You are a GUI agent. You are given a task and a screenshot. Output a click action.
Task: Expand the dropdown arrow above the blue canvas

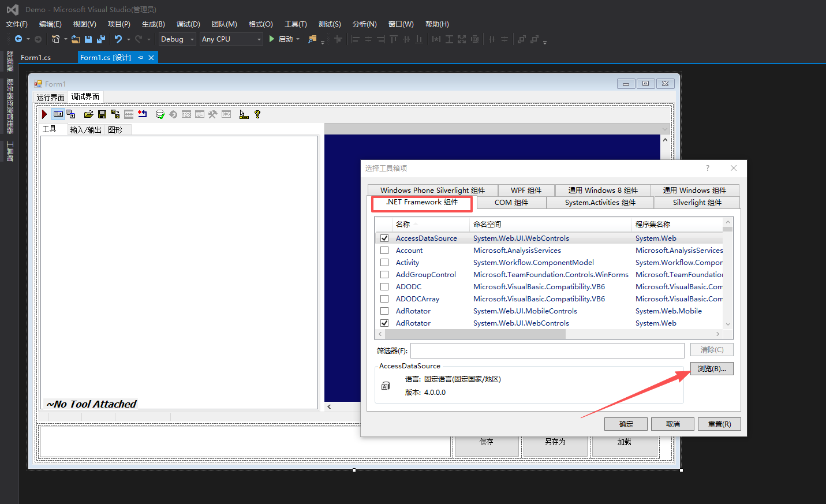[x=665, y=129]
